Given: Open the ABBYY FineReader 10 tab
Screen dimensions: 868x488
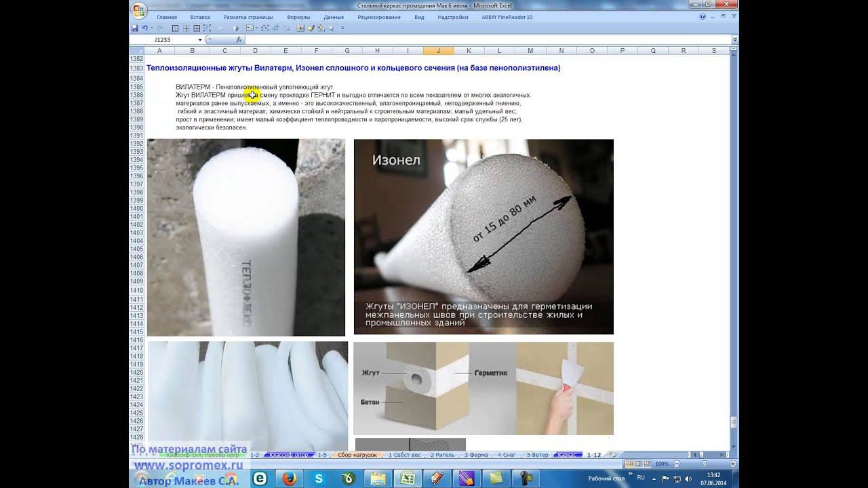Looking at the screenshot, I should pos(506,17).
